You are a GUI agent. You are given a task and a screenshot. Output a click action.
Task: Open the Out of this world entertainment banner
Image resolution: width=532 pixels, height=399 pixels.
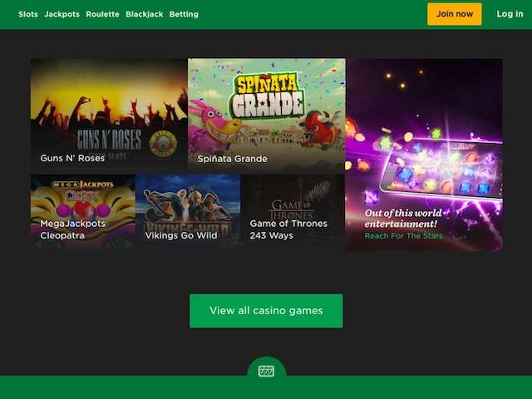[x=424, y=155]
